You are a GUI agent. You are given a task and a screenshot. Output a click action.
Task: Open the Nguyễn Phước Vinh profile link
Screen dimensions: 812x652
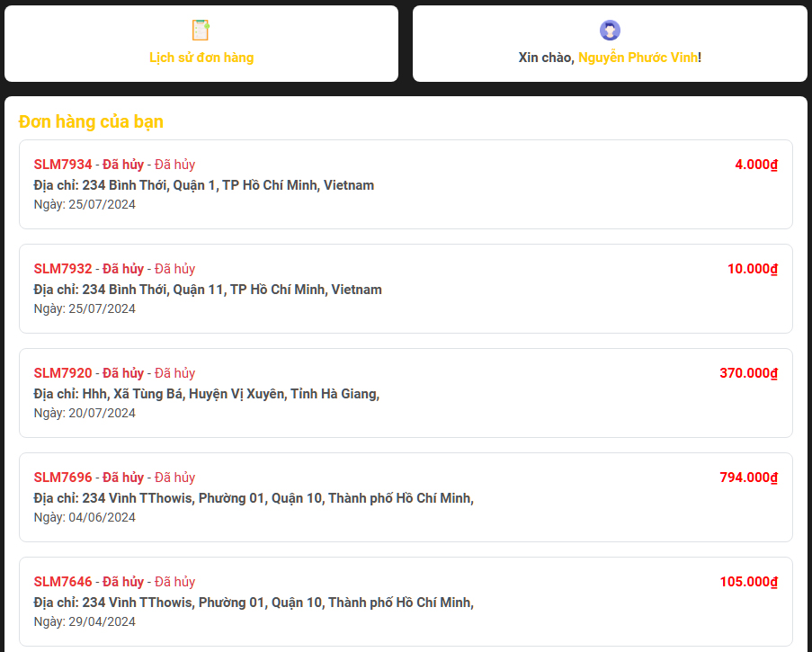pos(638,58)
